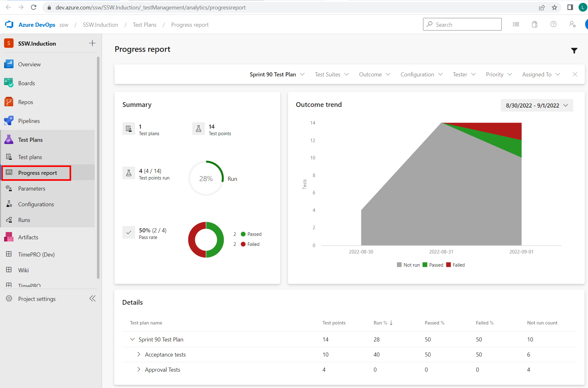588x388 pixels.
Task: Toggle Failed series in chart legend
Action: [x=455, y=265]
